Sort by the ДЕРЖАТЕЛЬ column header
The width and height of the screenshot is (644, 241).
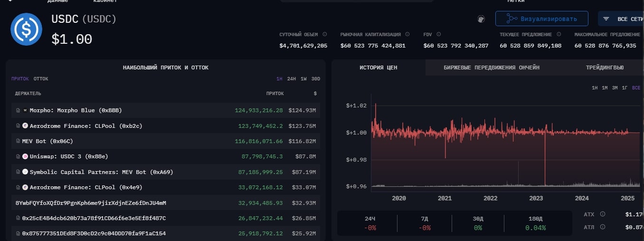click(28, 94)
